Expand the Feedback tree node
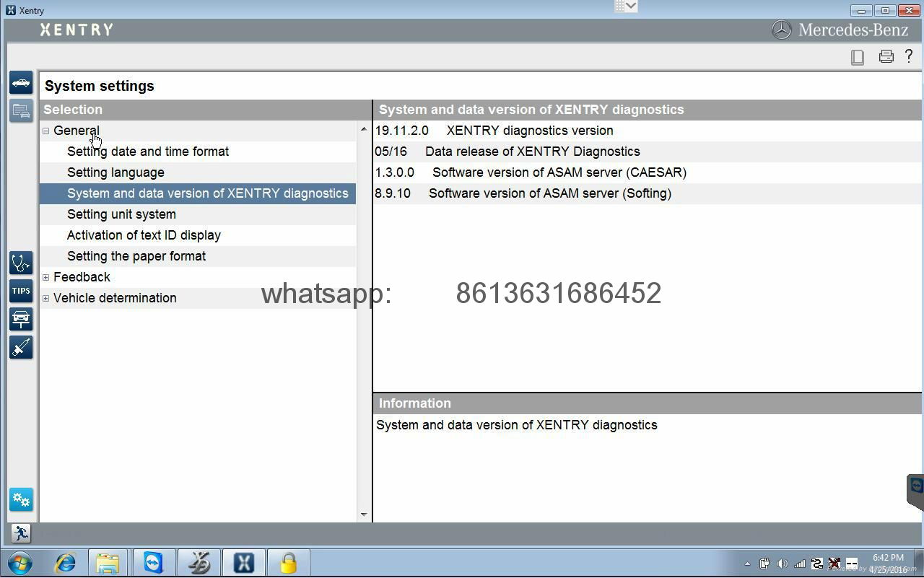The height and width of the screenshot is (578, 924). click(x=45, y=277)
